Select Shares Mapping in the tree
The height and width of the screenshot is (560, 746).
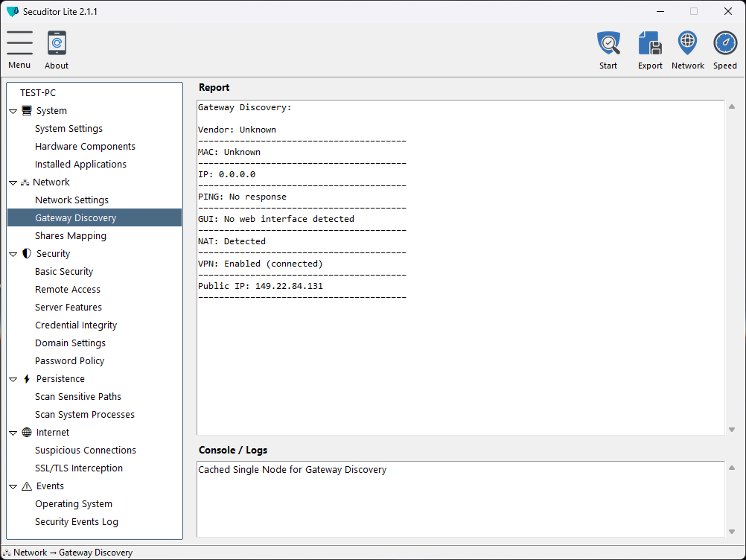click(x=71, y=236)
